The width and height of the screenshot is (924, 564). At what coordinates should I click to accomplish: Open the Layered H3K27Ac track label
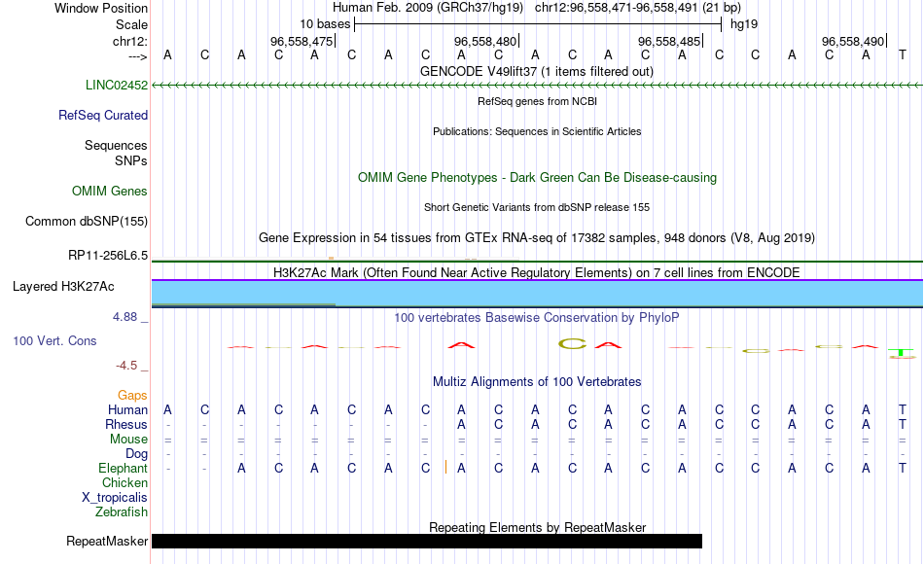tap(63, 287)
